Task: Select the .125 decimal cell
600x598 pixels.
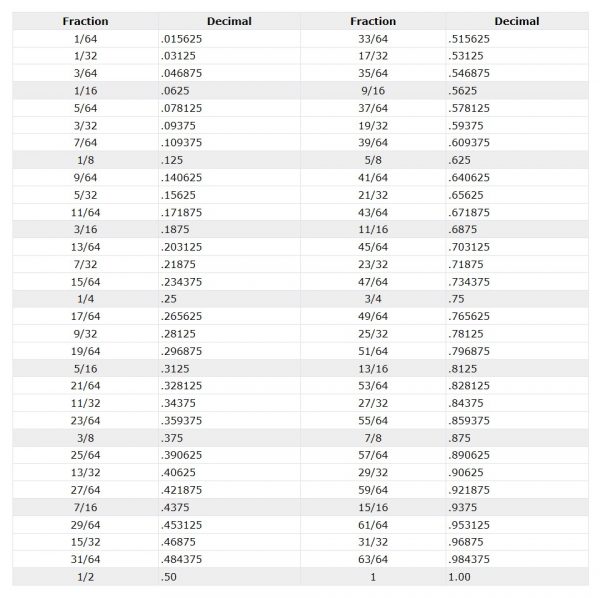Action: [172, 159]
